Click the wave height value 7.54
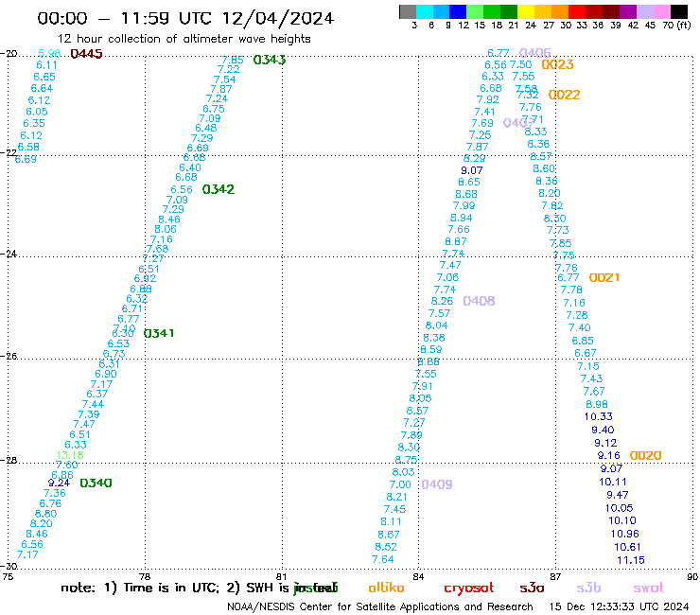 (x=224, y=79)
